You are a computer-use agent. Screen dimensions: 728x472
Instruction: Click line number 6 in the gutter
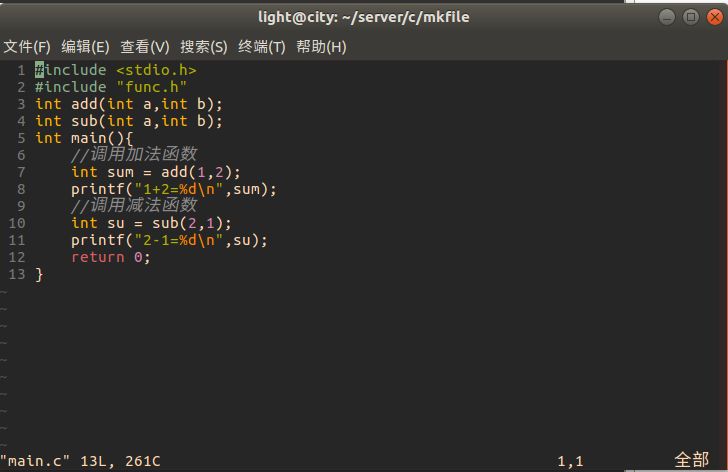point(21,155)
